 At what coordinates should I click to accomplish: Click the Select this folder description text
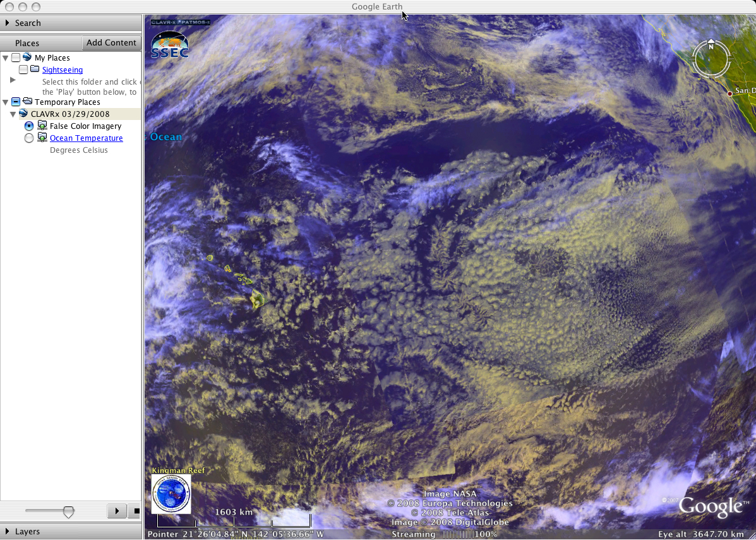(x=90, y=87)
